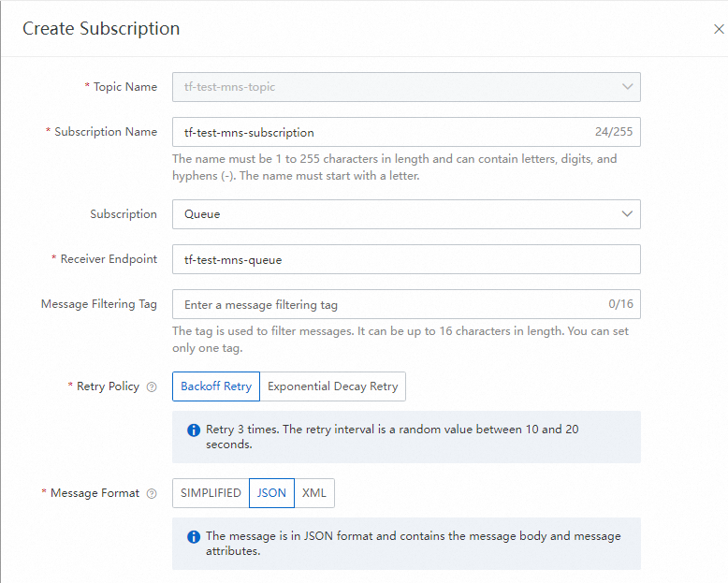This screenshot has width=728, height=583.
Task: Click the Retry Policy help icon
Action: click(x=152, y=386)
